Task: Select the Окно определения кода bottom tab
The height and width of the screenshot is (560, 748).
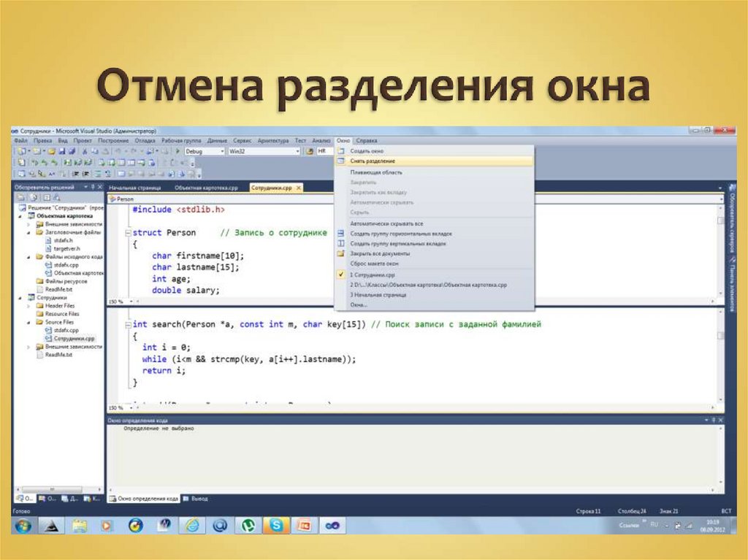Action: point(144,499)
